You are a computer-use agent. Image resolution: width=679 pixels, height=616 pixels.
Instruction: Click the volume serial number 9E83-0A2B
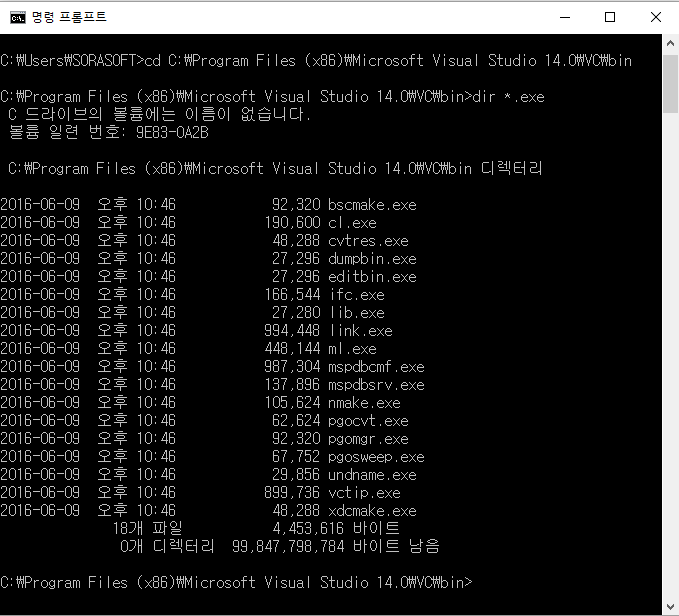point(172,132)
